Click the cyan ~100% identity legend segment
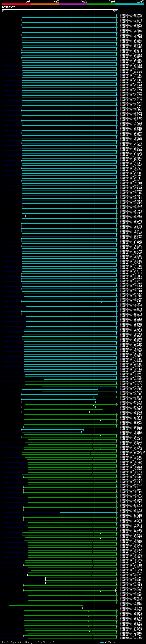The image size is (146, 644). [x=130, y=4]
